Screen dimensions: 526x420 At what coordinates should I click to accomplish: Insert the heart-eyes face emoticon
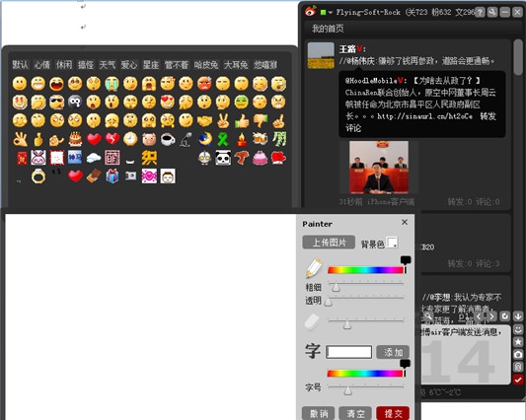point(168,102)
